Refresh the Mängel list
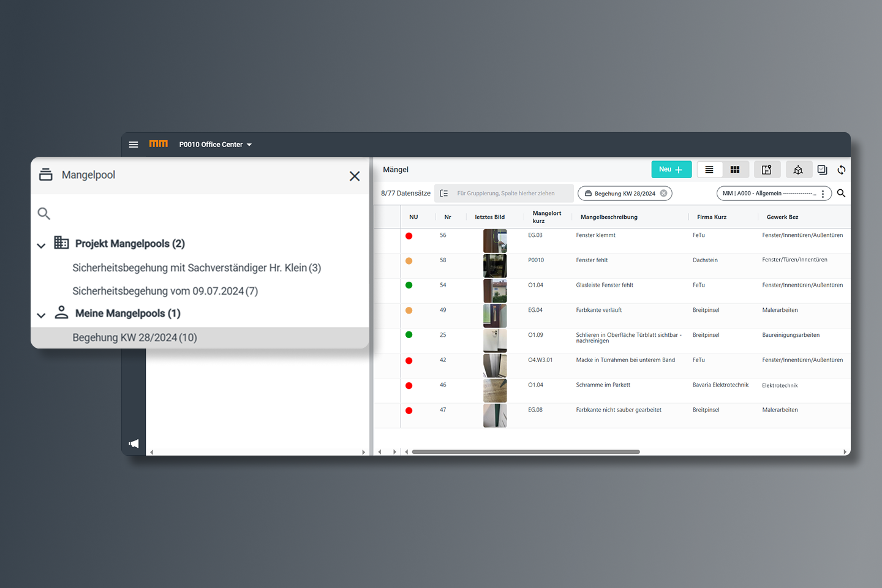This screenshot has width=882, height=588. [x=842, y=170]
